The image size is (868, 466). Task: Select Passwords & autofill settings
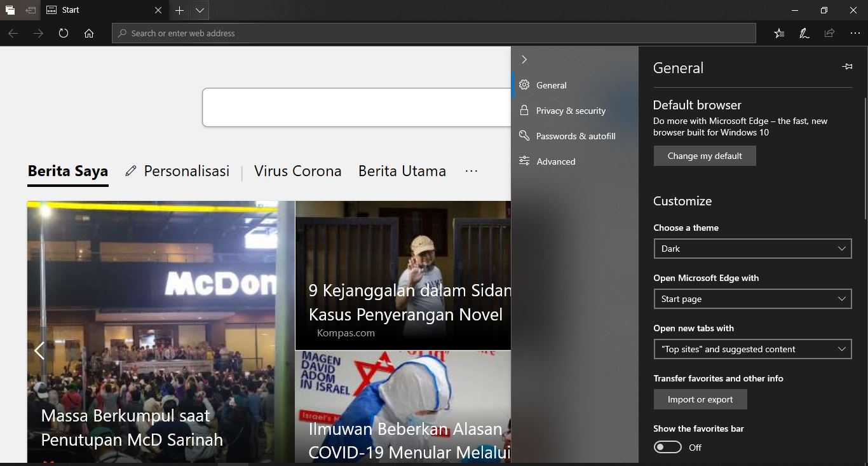tap(575, 135)
